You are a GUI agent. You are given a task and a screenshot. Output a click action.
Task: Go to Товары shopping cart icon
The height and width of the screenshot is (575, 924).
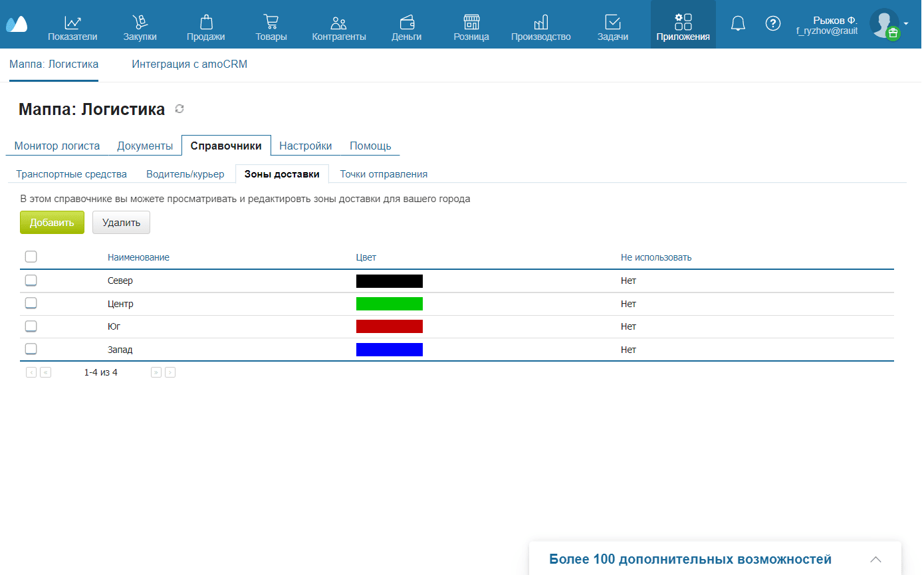pos(271,22)
